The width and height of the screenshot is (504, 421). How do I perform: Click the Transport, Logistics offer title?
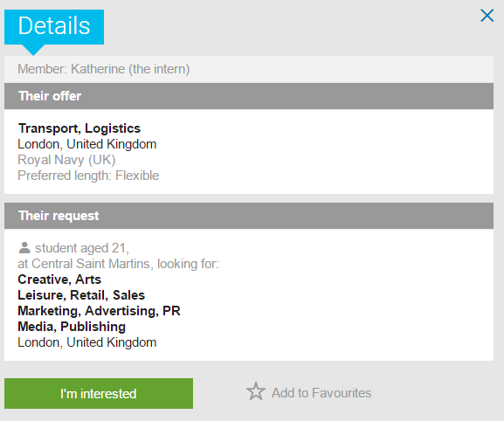tap(79, 128)
